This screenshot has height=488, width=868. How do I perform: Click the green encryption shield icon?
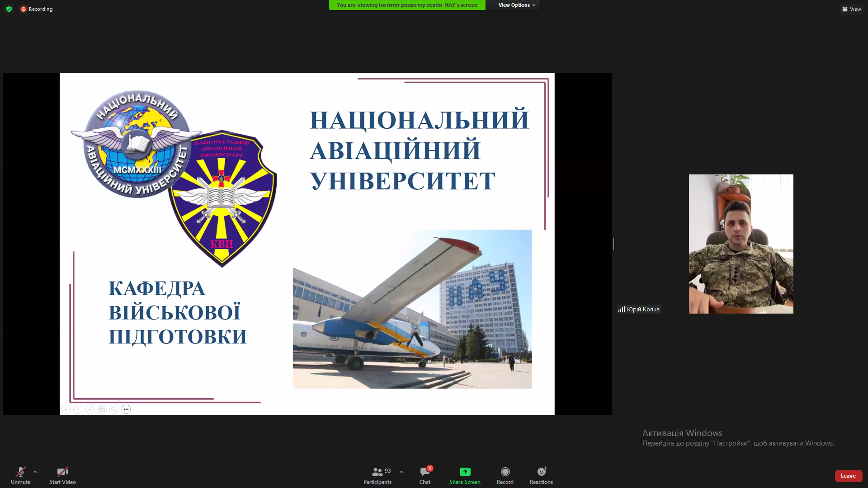click(9, 9)
